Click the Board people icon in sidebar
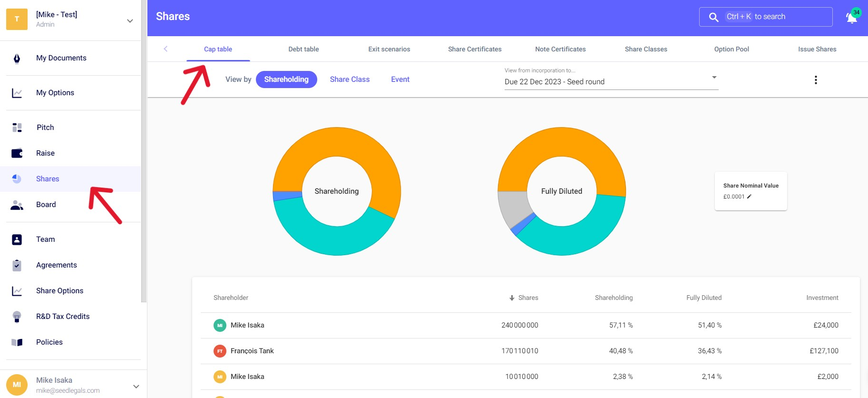 tap(17, 205)
